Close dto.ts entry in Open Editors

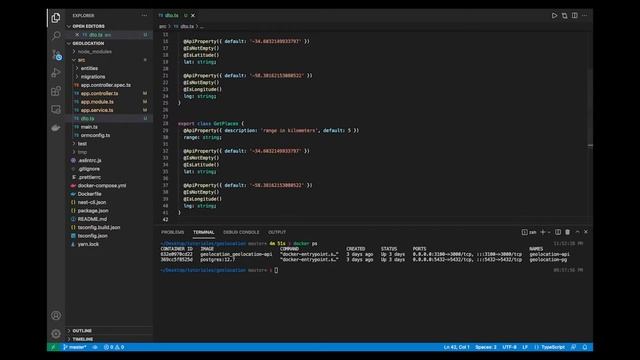pos(77,35)
